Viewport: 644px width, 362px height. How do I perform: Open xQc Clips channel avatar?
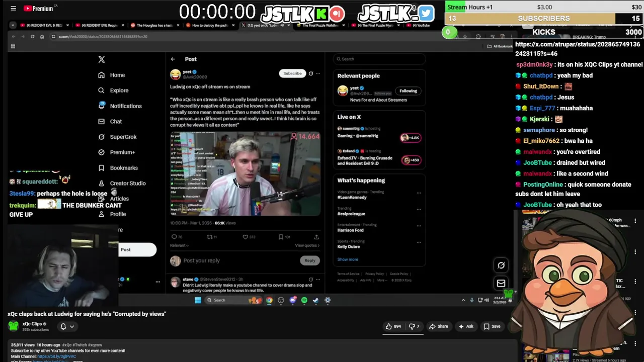(14, 326)
